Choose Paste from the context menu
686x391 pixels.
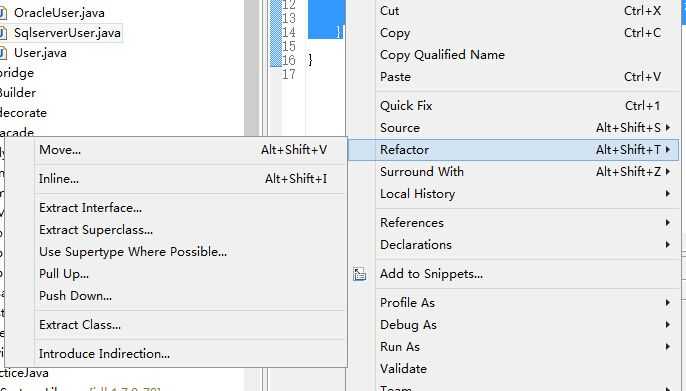(x=514, y=77)
